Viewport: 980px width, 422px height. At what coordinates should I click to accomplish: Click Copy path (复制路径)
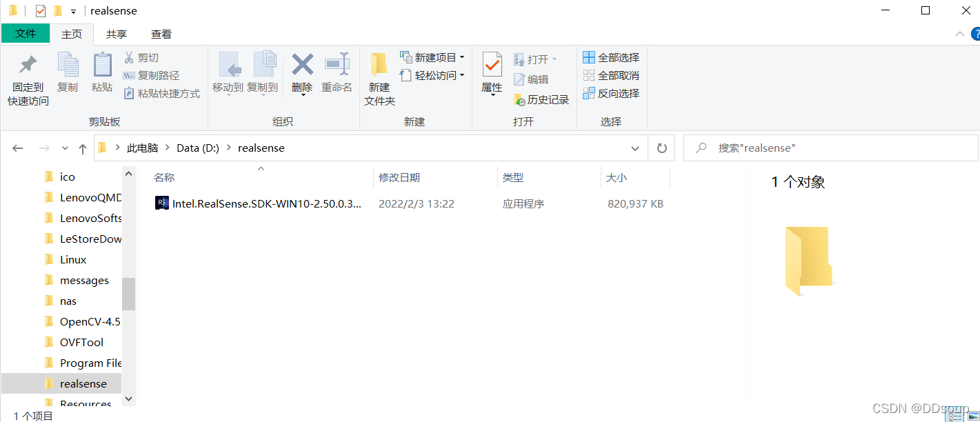coord(151,76)
